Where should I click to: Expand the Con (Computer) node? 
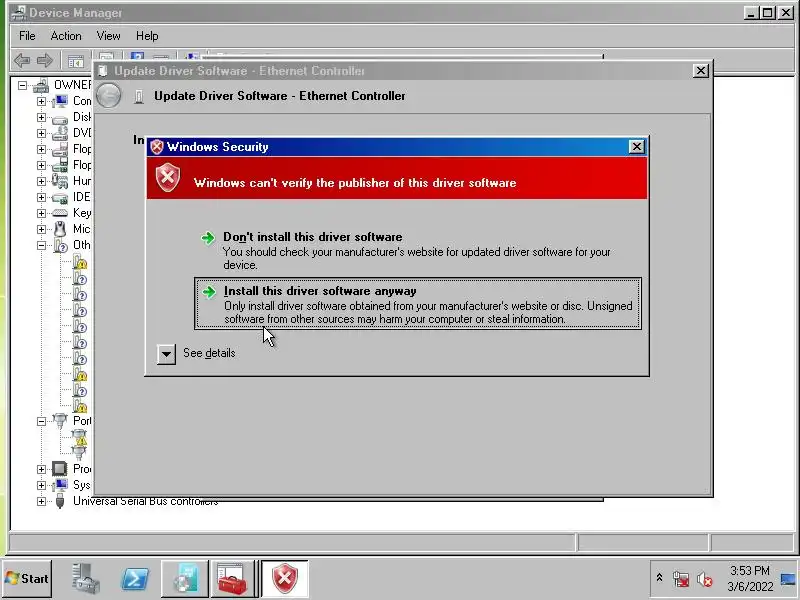(x=41, y=101)
